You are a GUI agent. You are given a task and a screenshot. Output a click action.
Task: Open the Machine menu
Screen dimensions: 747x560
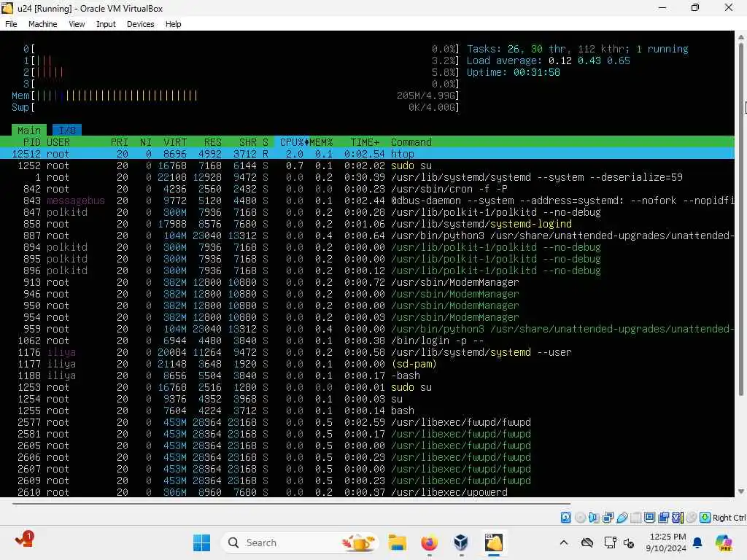point(43,24)
